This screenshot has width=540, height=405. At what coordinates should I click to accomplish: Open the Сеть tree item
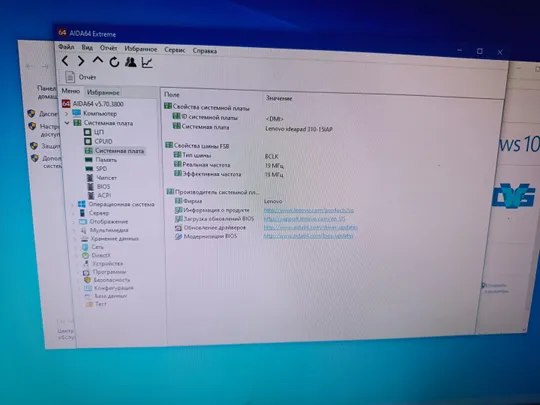click(x=93, y=247)
